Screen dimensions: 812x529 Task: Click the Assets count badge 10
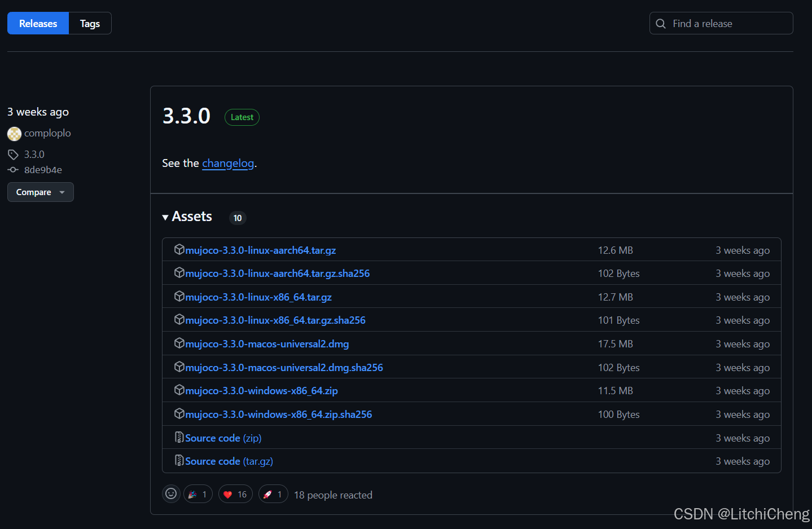point(238,218)
